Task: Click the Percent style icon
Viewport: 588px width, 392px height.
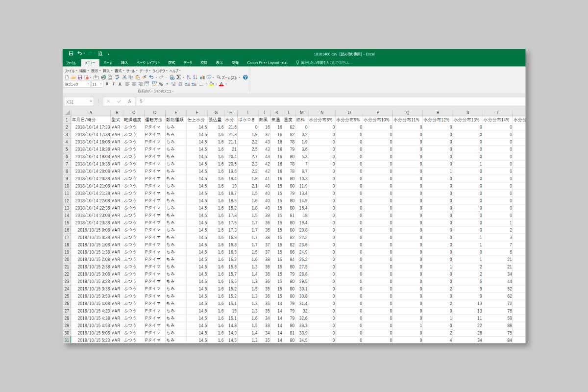Action: [161, 84]
